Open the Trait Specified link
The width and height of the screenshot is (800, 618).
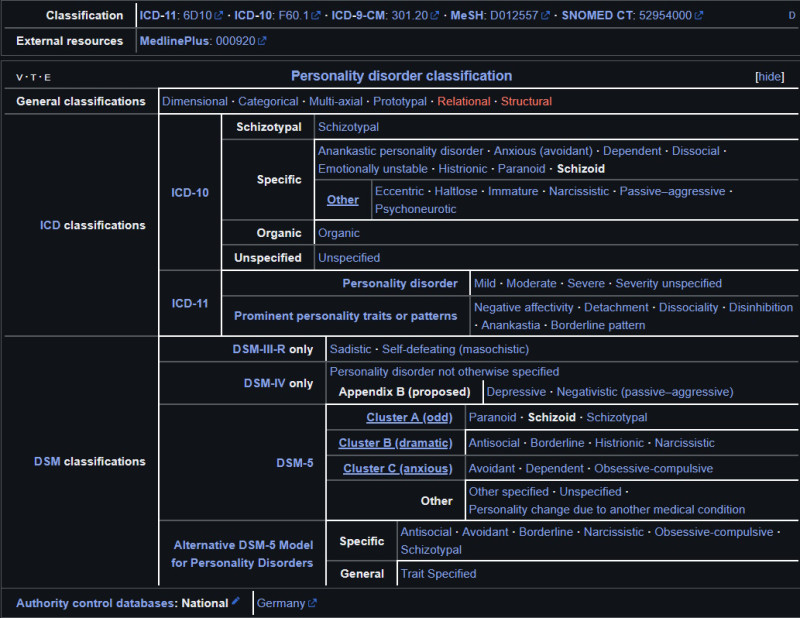(x=438, y=574)
